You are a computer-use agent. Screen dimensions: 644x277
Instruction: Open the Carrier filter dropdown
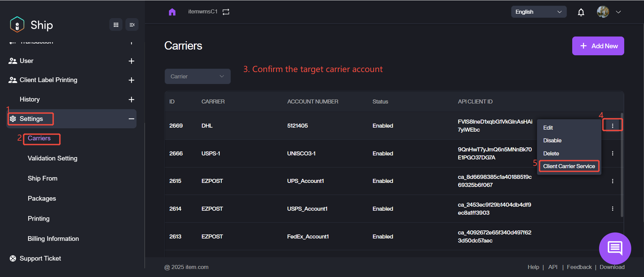pos(197,76)
